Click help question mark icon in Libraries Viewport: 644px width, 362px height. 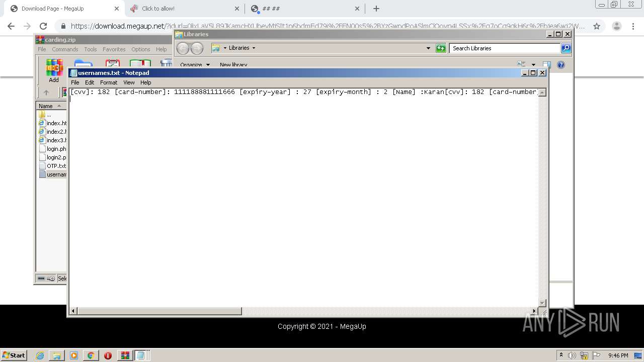coord(561,65)
